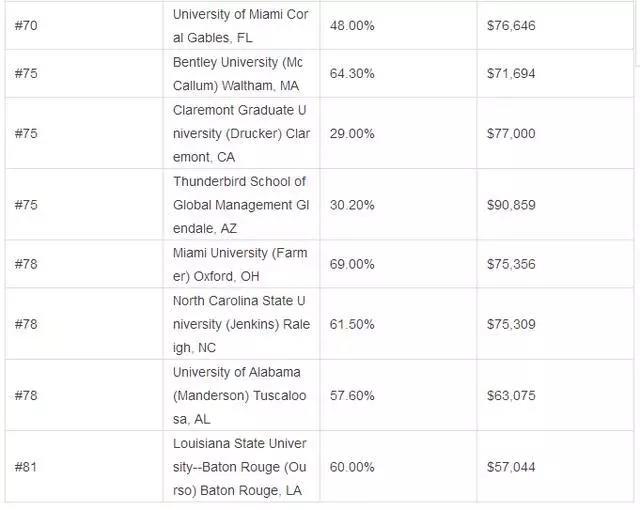Click the $75,309 salary value
Image resolution: width=640 pixels, height=510 pixels.
[x=511, y=324]
